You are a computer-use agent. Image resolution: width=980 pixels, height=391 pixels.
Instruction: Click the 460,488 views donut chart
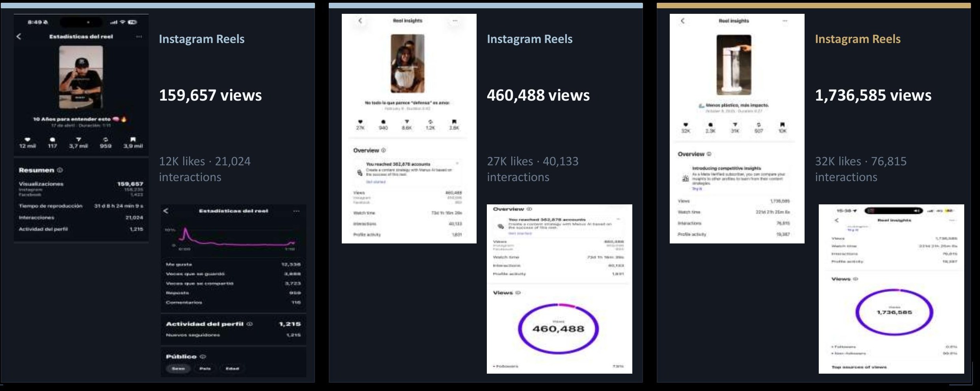point(558,328)
